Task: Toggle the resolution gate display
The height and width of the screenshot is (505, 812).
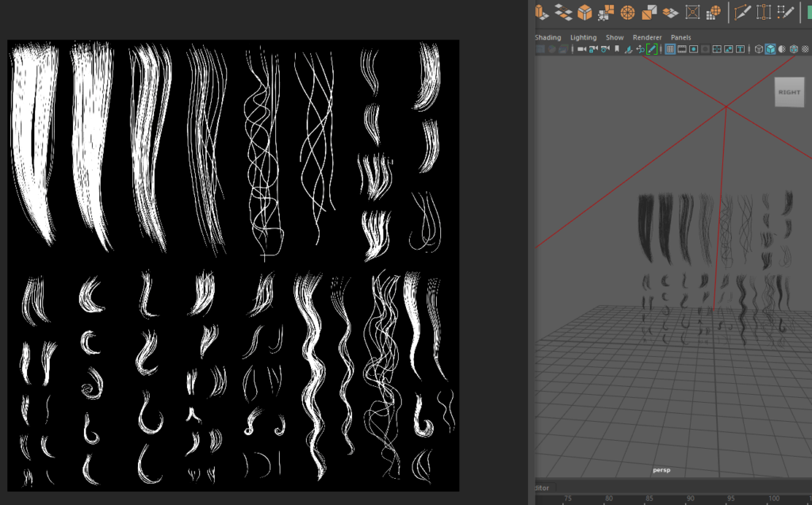Action: pyautogui.click(x=693, y=49)
